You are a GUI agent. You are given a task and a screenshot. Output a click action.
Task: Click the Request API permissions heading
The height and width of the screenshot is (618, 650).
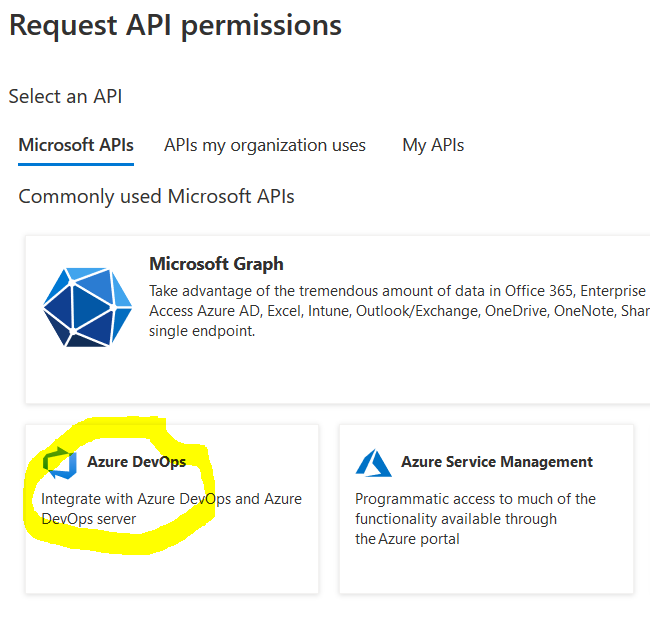[x=175, y=25]
